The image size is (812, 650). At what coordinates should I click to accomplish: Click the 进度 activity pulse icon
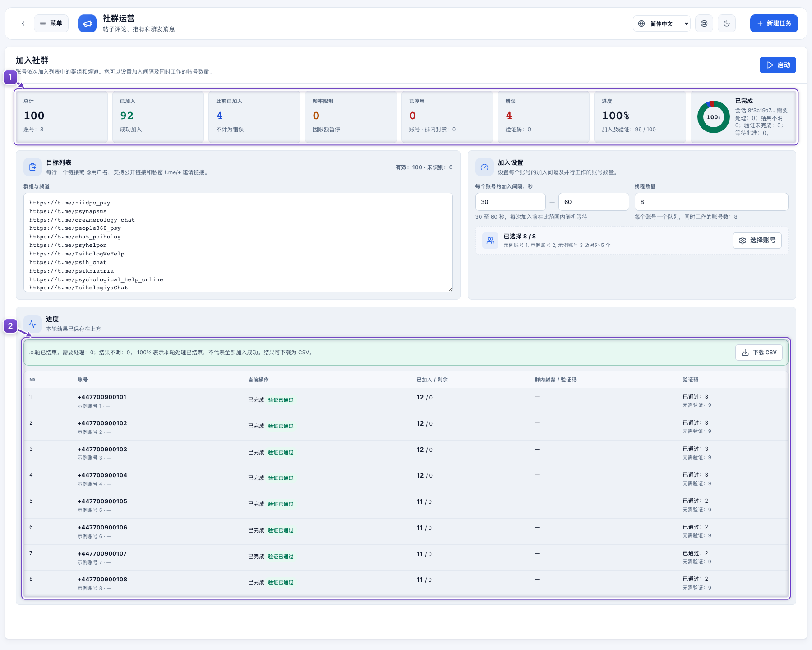[x=32, y=324]
